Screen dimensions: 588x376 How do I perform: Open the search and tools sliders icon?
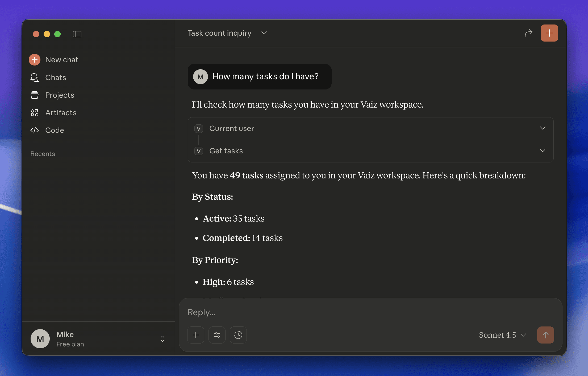coord(217,335)
